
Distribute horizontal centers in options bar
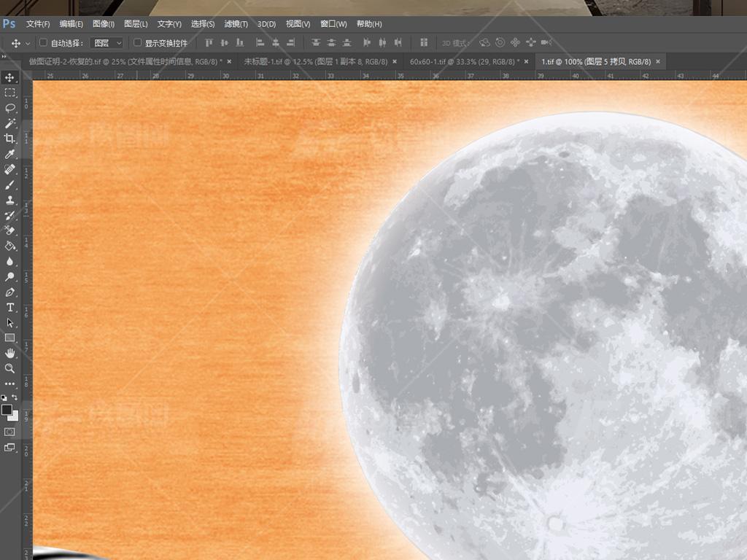[x=382, y=43]
